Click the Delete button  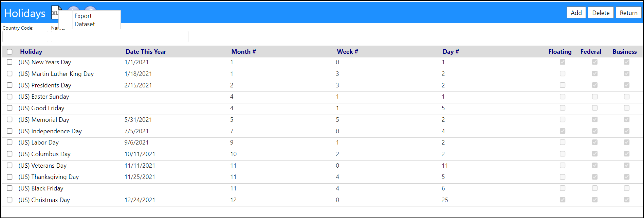[x=601, y=13]
